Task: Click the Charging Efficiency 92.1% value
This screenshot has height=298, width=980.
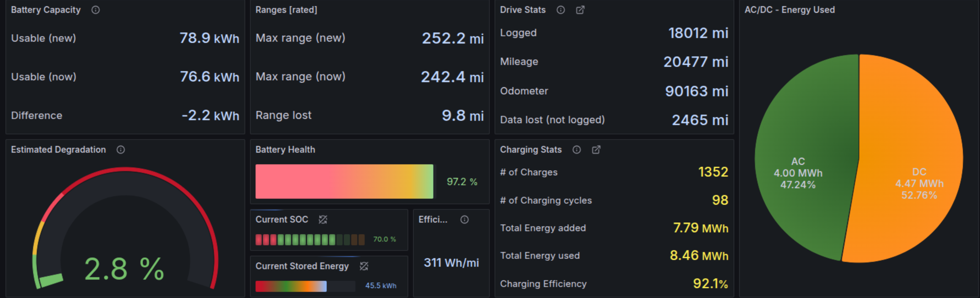Action: click(711, 284)
